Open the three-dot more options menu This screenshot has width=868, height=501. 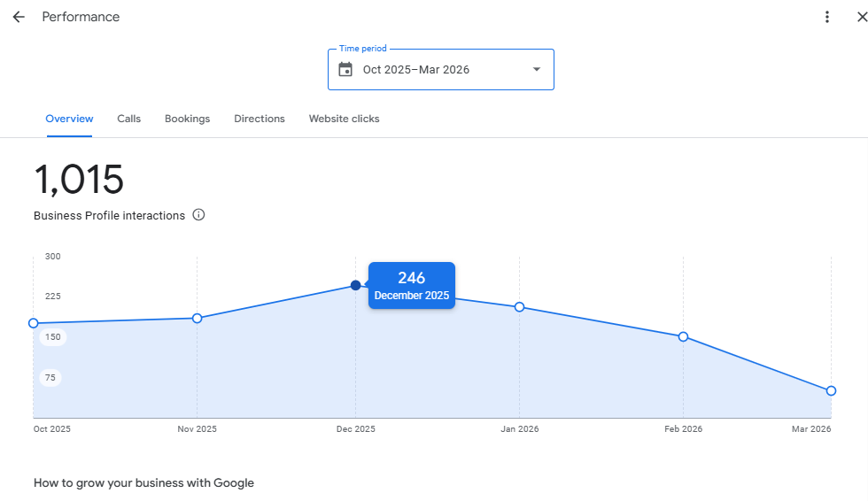click(827, 17)
